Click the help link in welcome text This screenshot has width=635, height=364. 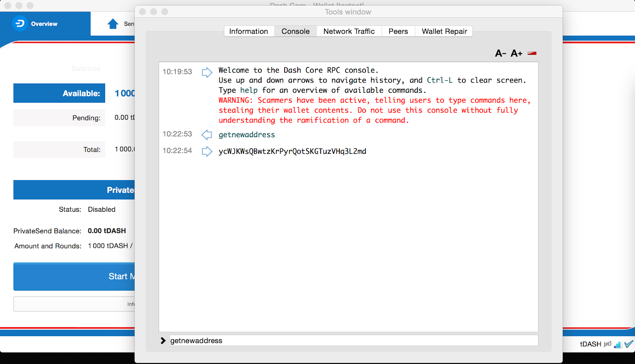click(249, 90)
